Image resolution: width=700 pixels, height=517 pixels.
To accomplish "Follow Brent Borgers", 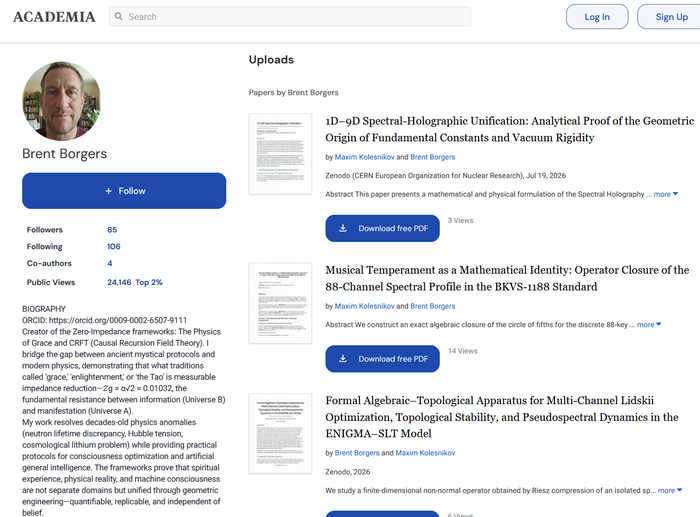I will pyautogui.click(x=124, y=191).
